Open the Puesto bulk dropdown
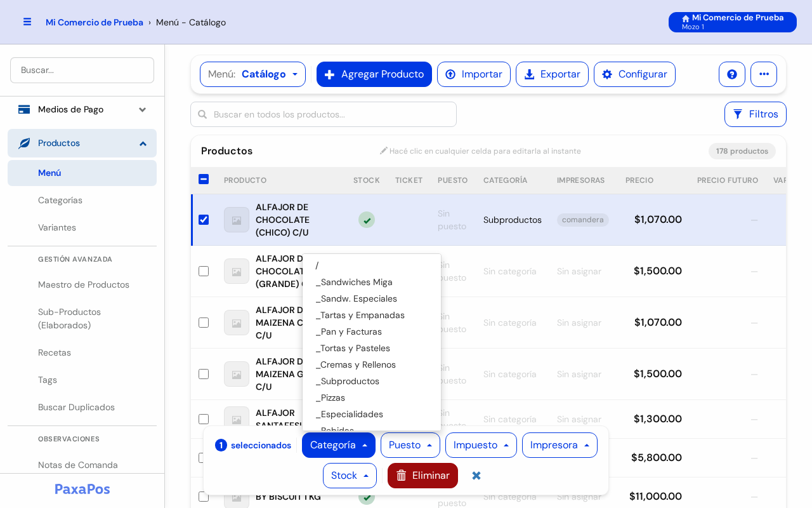The image size is (812, 508). tap(410, 445)
